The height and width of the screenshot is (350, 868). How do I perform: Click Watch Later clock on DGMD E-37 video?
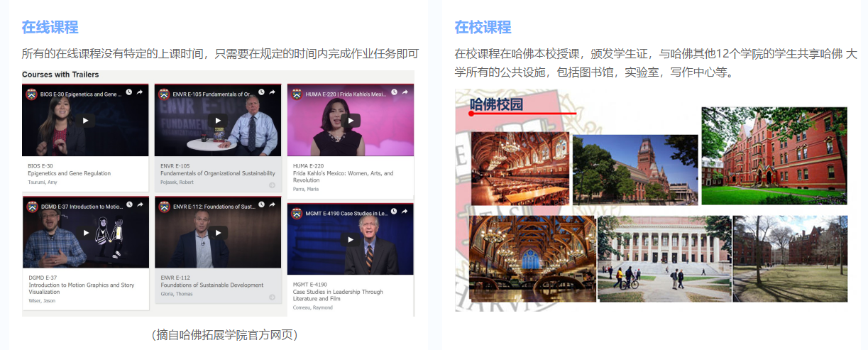[x=130, y=205]
